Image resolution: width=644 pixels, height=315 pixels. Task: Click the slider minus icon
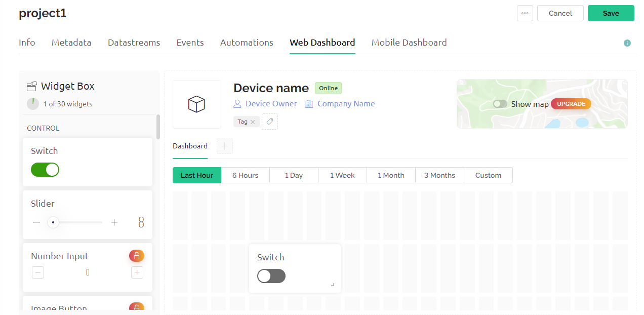[36, 222]
